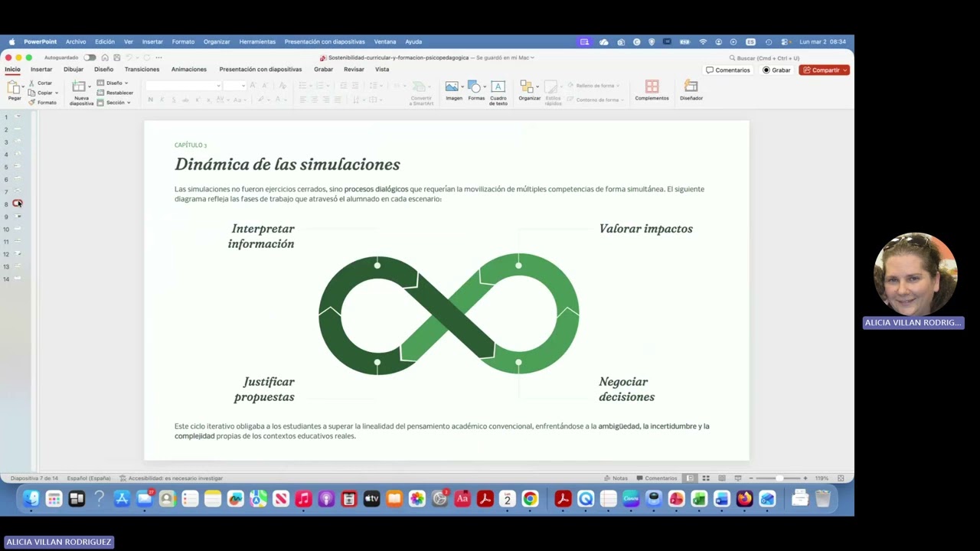Open Finder from the dock
Image resolution: width=980 pixels, height=551 pixels.
click(x=31, y=499)
